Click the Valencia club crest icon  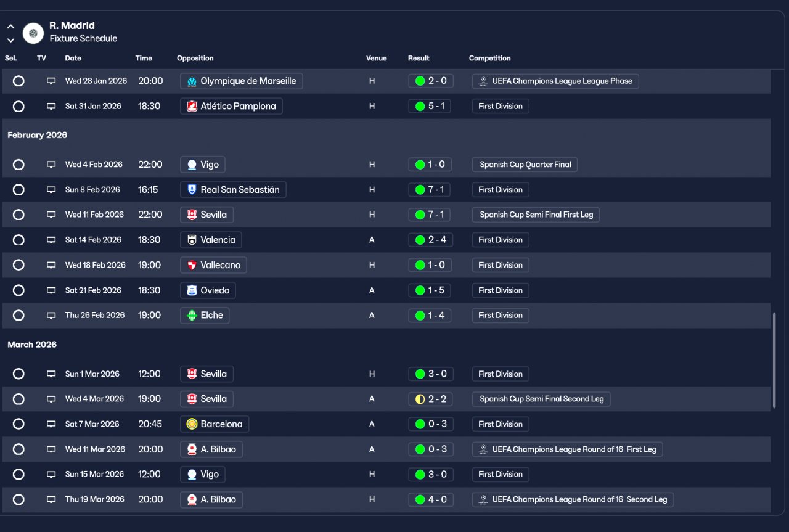pos(192,240)
